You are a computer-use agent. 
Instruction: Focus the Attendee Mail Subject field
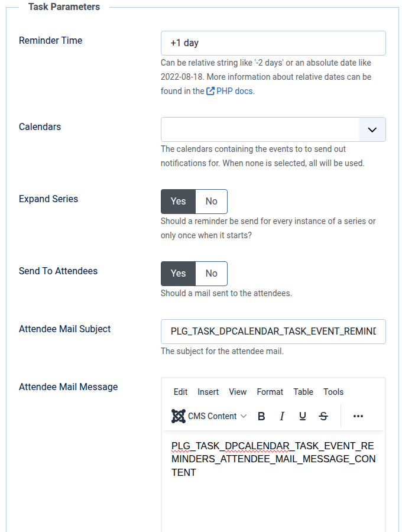(x=273, y=332)
